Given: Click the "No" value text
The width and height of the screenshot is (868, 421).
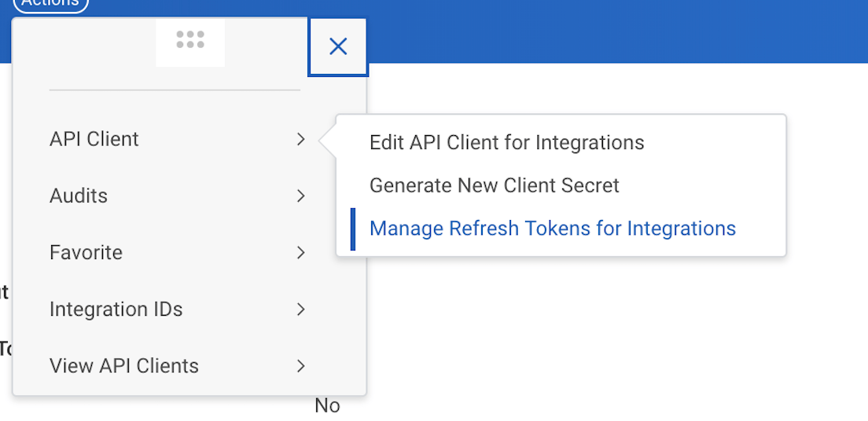Looking at the screenshot, I should point(327,406).
